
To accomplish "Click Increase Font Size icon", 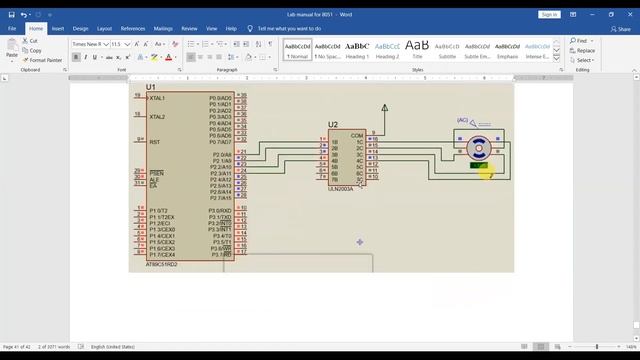I will 137,44.
